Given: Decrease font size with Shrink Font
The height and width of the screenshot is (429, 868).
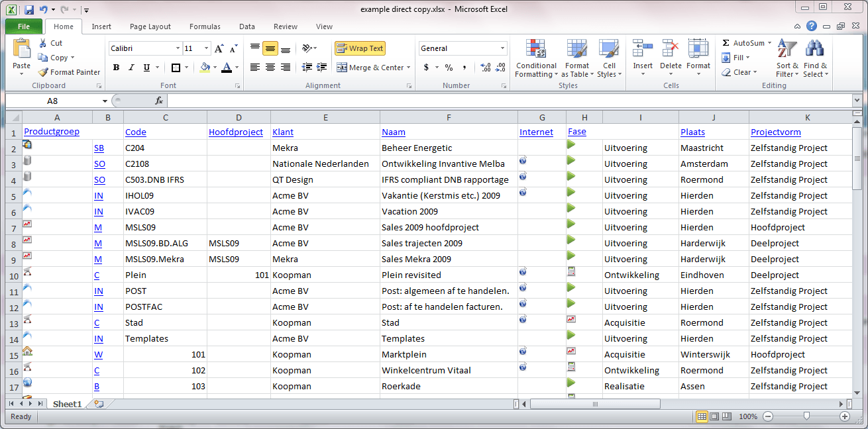Looking at the screenshot, I should (x=235, y=48).
